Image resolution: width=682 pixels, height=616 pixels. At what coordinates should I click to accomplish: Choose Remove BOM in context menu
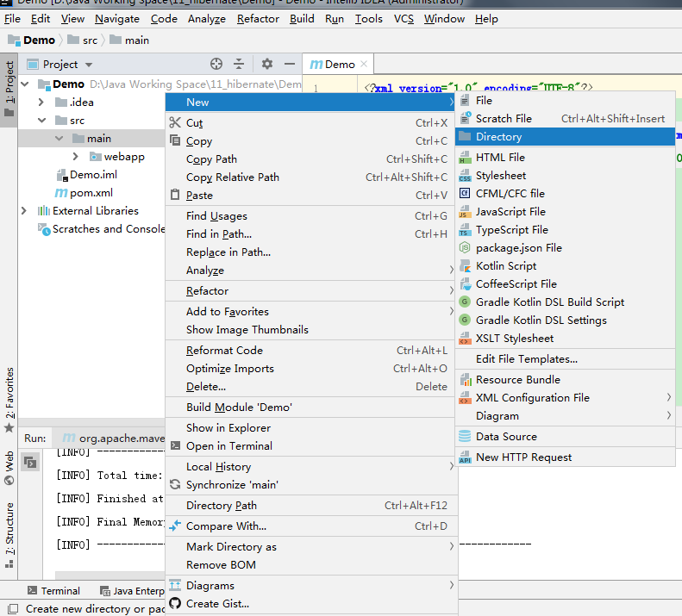click(311, 564)
